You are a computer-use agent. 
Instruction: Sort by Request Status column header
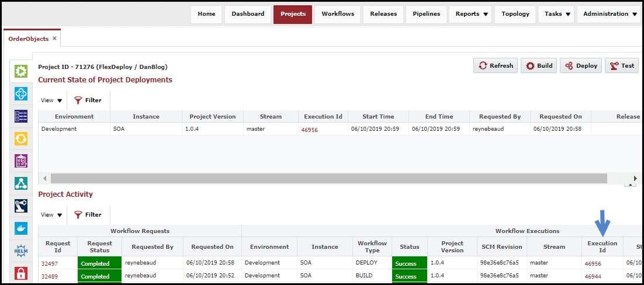(x=100, y=246)
